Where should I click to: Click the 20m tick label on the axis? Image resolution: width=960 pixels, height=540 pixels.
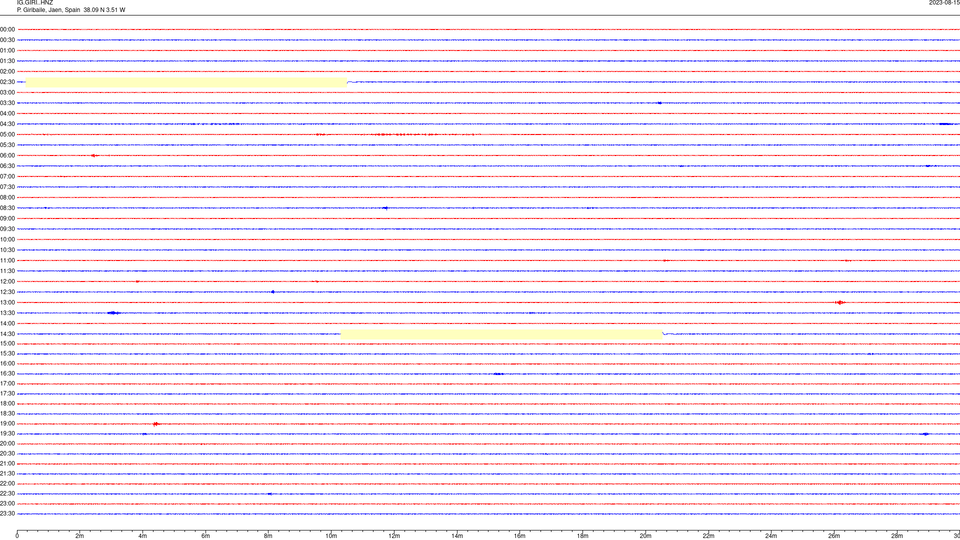pyautogui.click(x=645, y=536)
